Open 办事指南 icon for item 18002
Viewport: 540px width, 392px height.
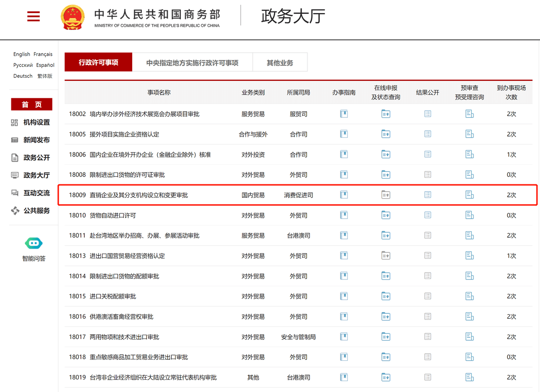(344, 114)
